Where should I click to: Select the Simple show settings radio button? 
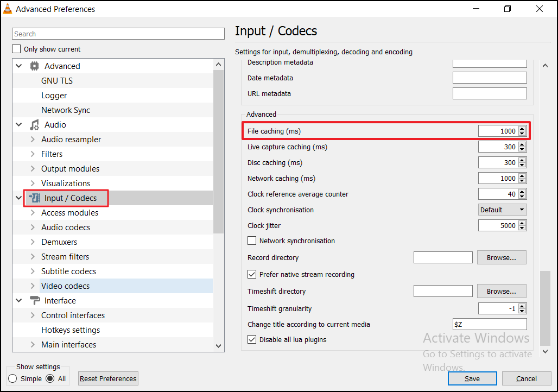pos(12,379)
